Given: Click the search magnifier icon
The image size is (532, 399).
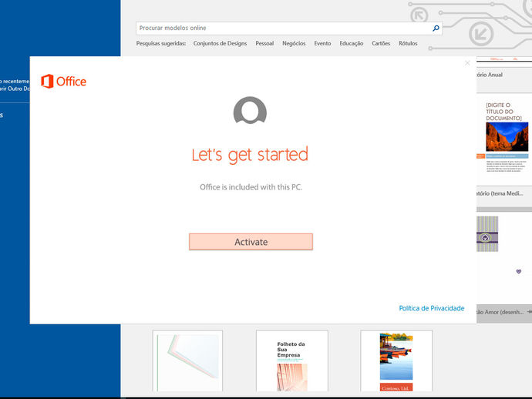Looking at the screenshot, I should 436,28.
